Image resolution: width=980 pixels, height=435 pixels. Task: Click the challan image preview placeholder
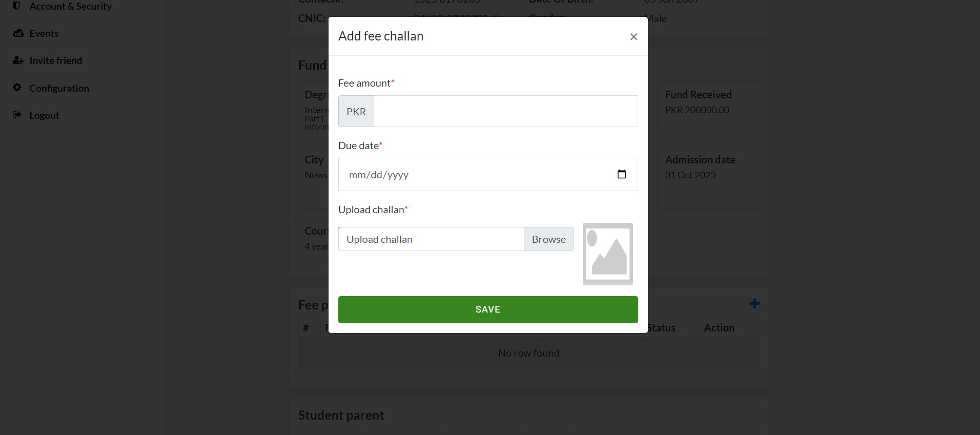coord(607,254)
